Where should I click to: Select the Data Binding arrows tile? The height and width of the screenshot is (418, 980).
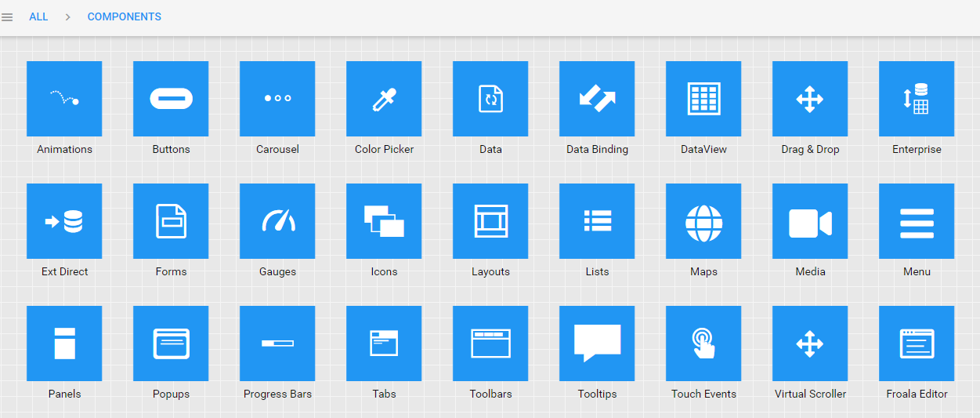click(x=597, y=99)
